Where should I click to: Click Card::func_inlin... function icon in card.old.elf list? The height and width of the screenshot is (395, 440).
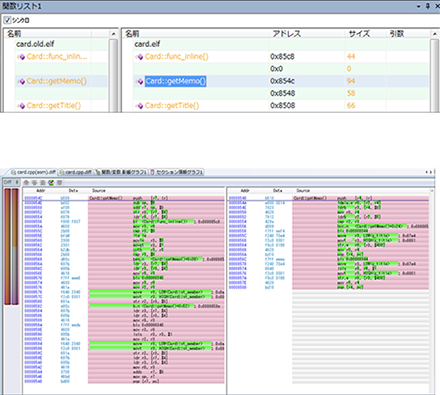click(x=22, y=57)
